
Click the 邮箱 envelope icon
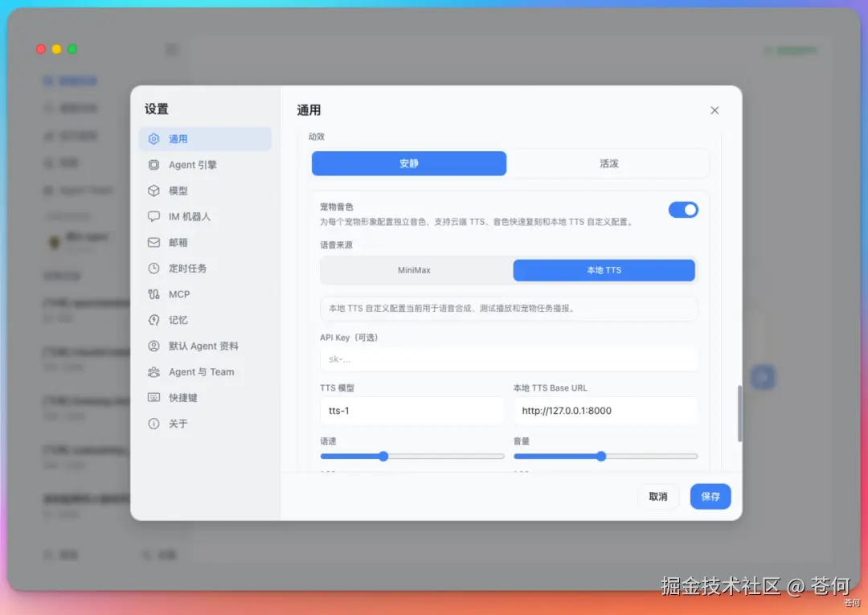tap(154, 243)
